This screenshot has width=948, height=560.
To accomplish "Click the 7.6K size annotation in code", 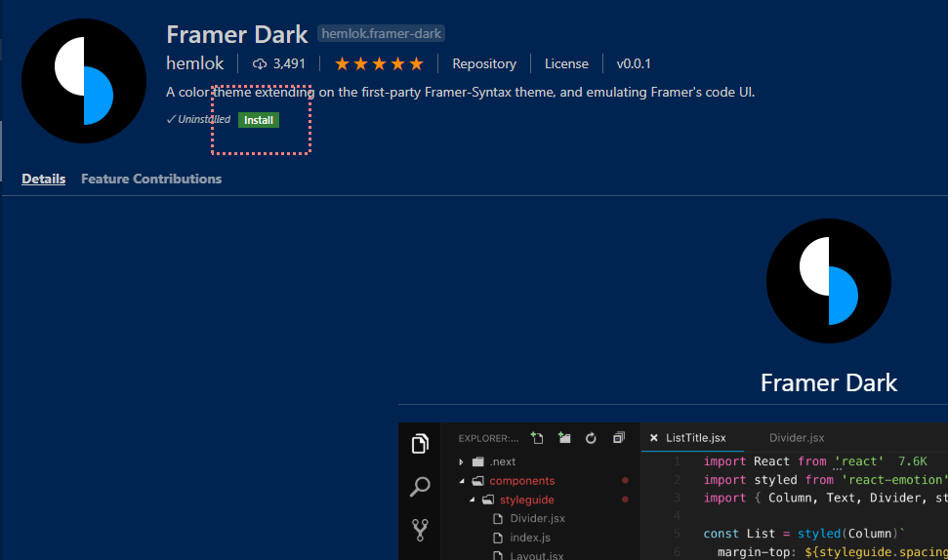I will pos(912,461).
